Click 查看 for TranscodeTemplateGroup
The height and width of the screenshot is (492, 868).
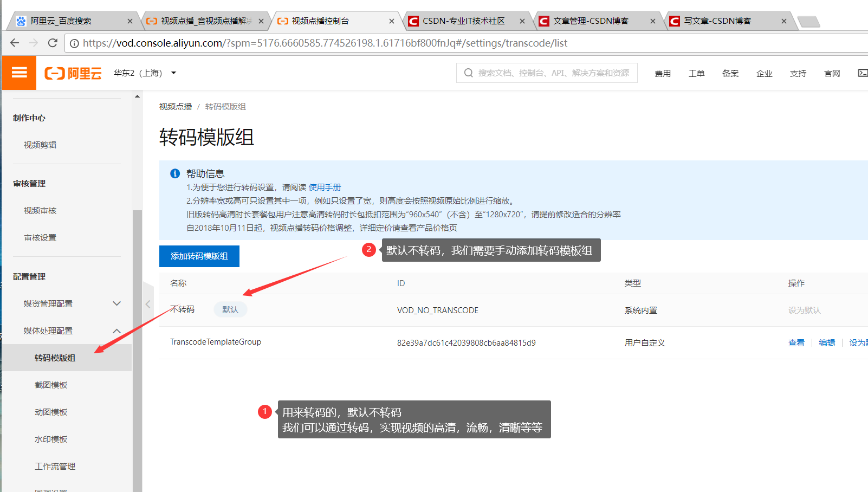click(796, 342)
